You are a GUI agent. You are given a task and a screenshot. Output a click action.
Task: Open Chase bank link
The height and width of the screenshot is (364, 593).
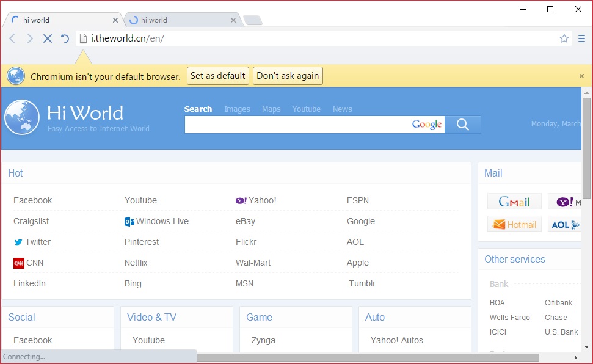pos(556,318)
